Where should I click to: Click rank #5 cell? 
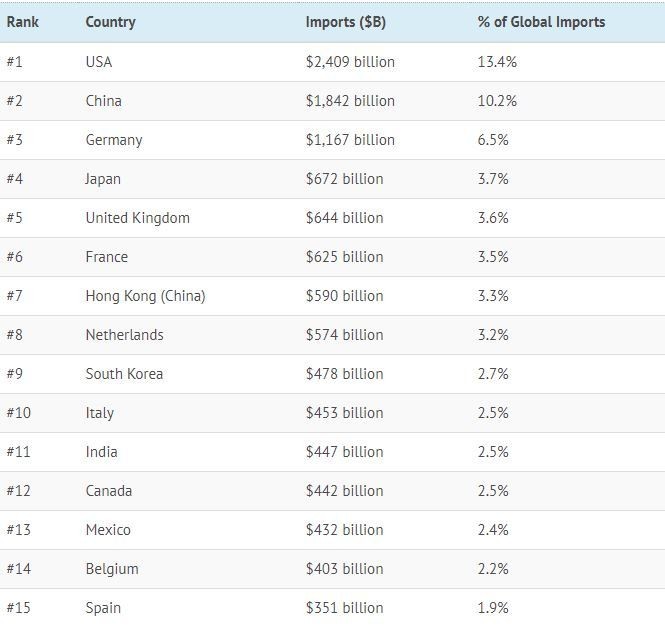point(15,218)
